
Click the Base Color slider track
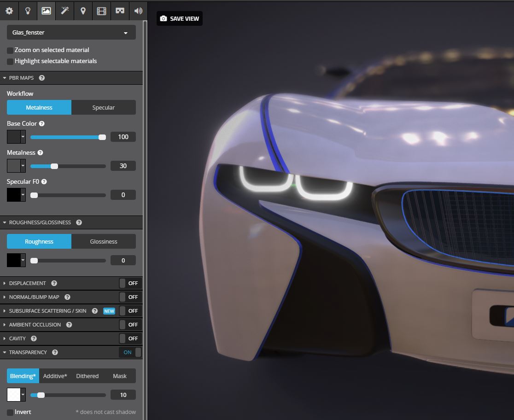(x=68, y=137)
